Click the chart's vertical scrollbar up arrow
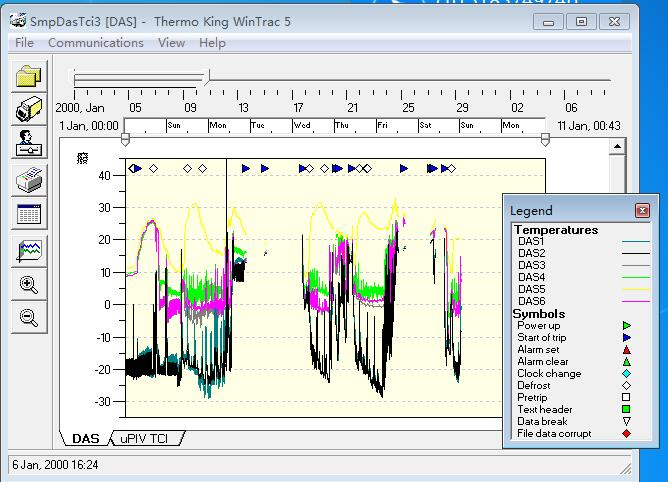The height and width of the screenshot is (482, 668). coord(617,147)
